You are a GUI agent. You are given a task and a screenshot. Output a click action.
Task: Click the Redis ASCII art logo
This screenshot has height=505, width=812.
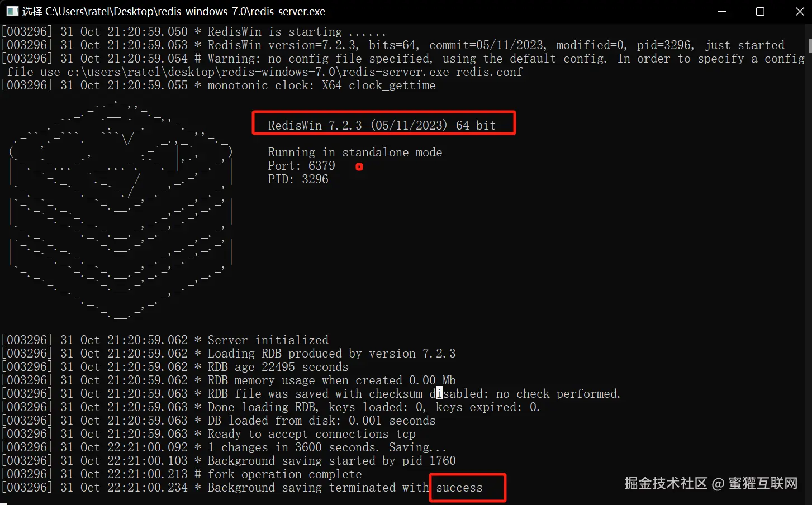pos(121,208)
